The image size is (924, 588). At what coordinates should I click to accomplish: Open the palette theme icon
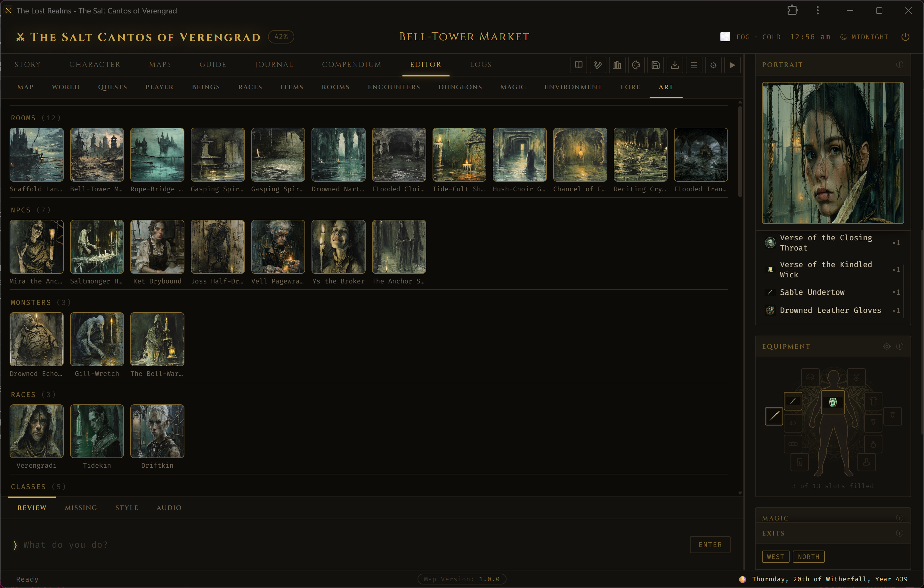tap(636, 65)
